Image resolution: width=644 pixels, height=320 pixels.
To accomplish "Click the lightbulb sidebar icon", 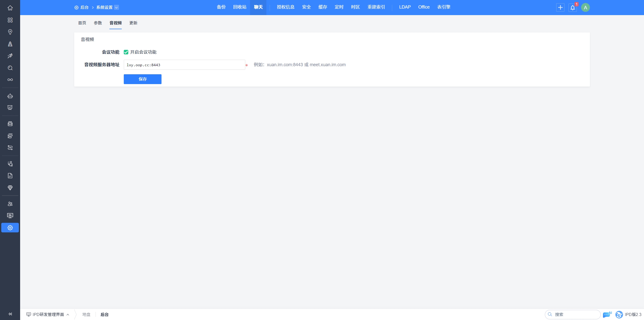I will pyautogui.click(x=10, y=32).
